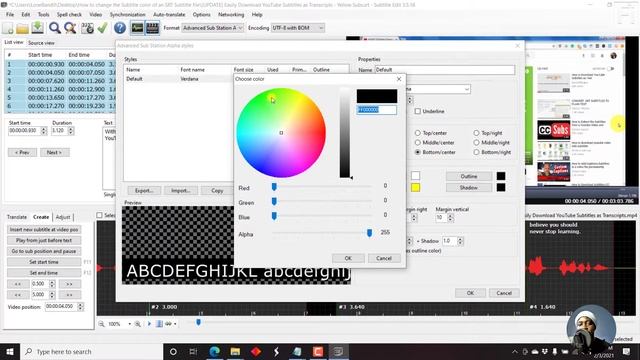
Task: Open File Explorer from taskbar
Action: (x=235, y=351)
